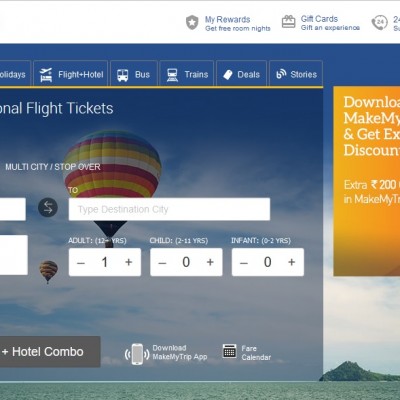Open the Deals tab
The height and width of the screenshot is (400, 400).
(x=242, y=74)
